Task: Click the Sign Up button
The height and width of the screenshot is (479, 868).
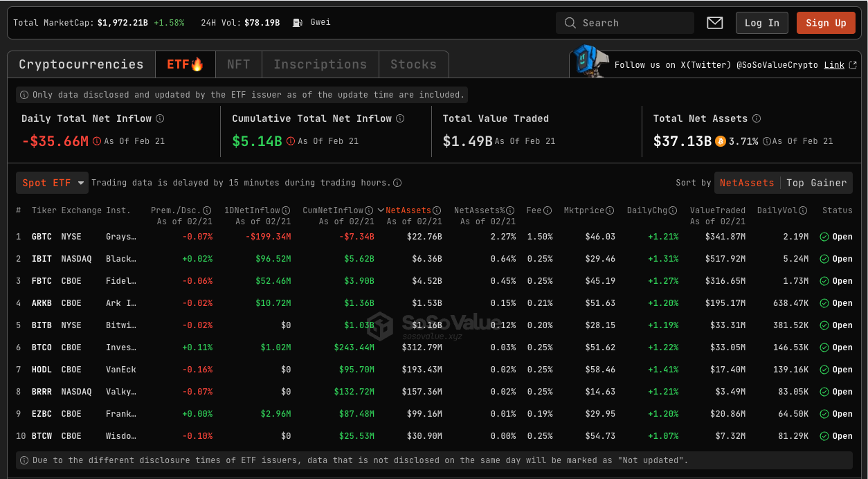Action: (x=826, y=23)
